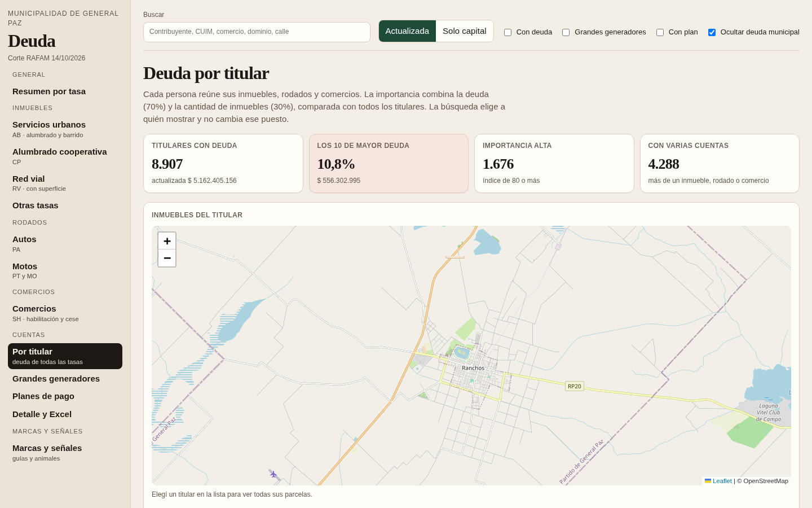Focus the Buscar search field

point(257,32)
